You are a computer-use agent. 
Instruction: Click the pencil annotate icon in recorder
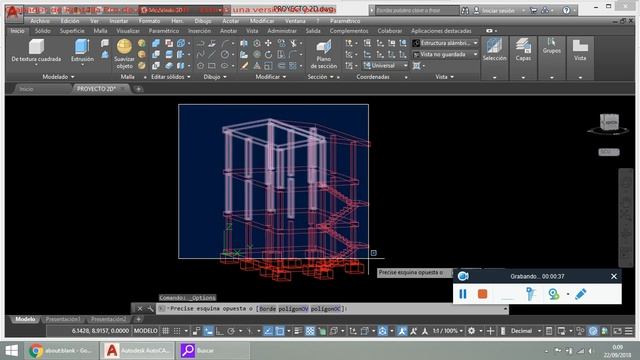click(581, 294)
